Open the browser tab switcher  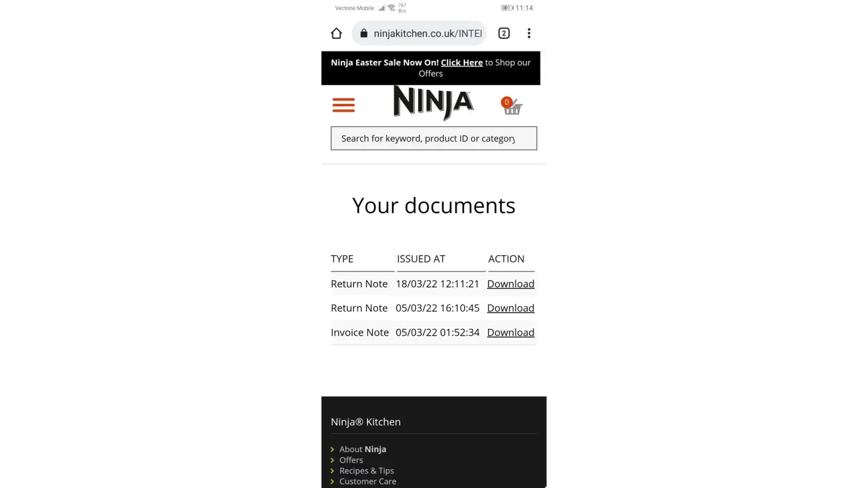[504, 33]
